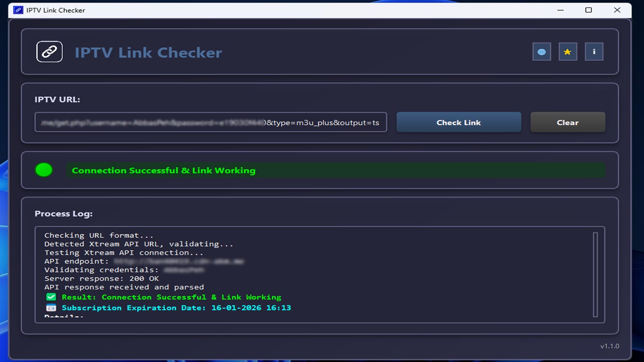Click the Connection Successful status banner text
Screen dimensions: 644x362
(x=164, y=171)
